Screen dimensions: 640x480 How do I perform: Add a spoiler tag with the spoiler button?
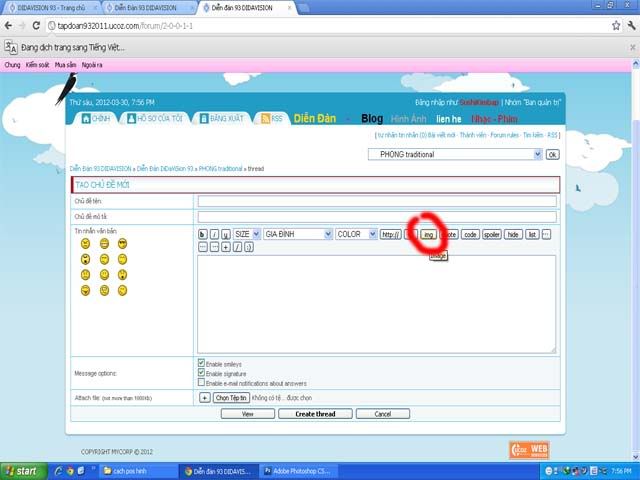(492, 234)
